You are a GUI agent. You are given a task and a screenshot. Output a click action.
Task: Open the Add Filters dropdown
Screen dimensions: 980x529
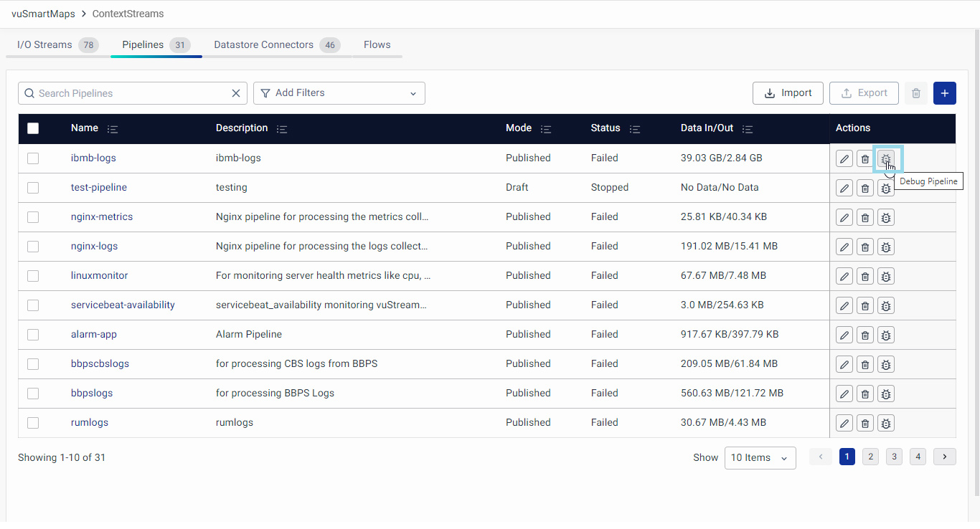[x=339, y=93]
